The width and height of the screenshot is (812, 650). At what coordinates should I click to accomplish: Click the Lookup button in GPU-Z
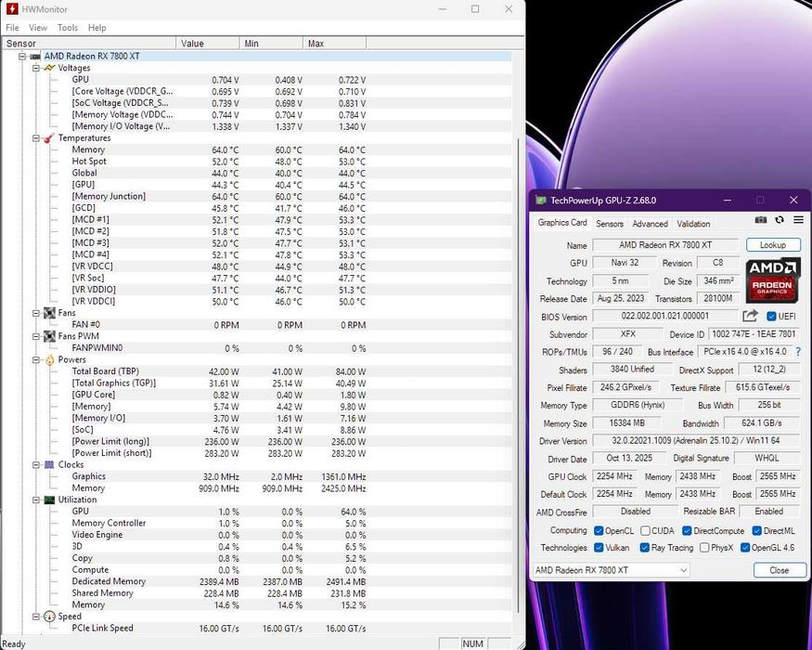pyautogui.click(x=773, y=244)
